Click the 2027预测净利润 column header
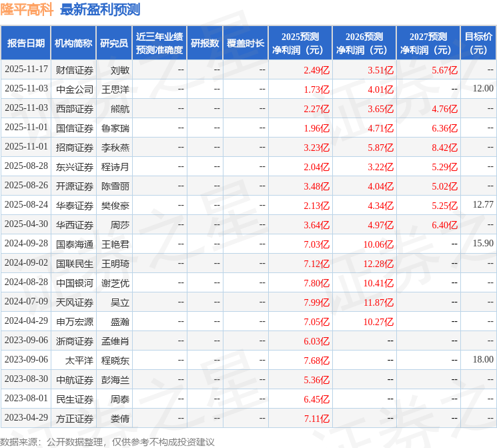497x448 pixels. point(428,43)
